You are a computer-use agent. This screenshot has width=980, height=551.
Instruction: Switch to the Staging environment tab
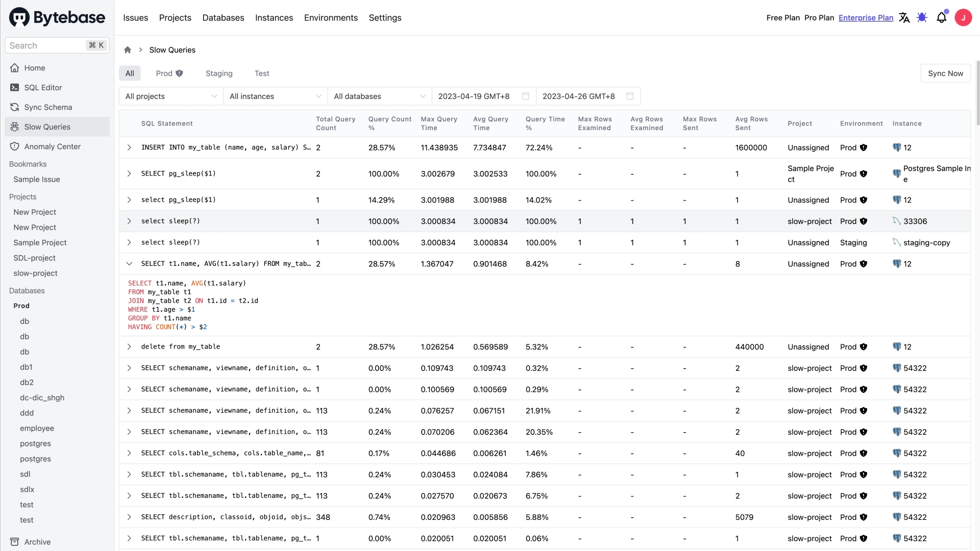pyautogui.click(x=219, y=73)
